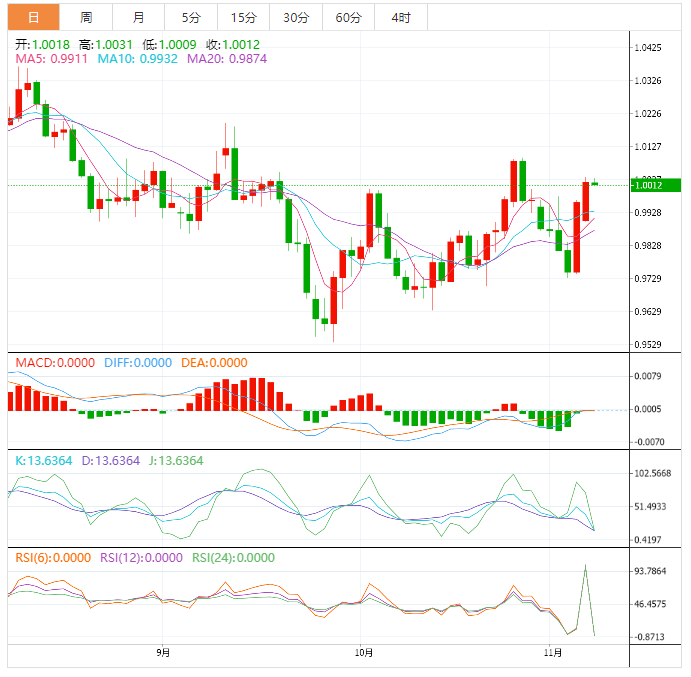Image resolution: width=691 pixels, height=677 pixels.
Task: Open the 30分 timeframe tab
Action: coord(296,17)
